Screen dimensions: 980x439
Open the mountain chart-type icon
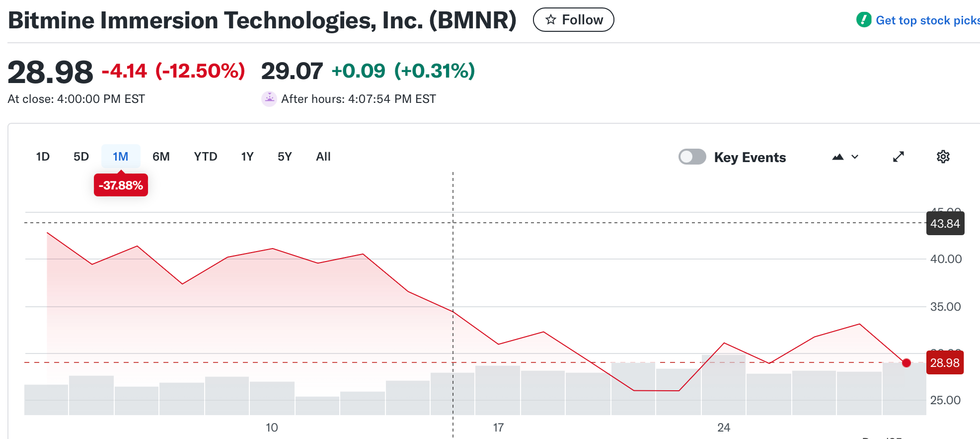(x=838, y=157)
